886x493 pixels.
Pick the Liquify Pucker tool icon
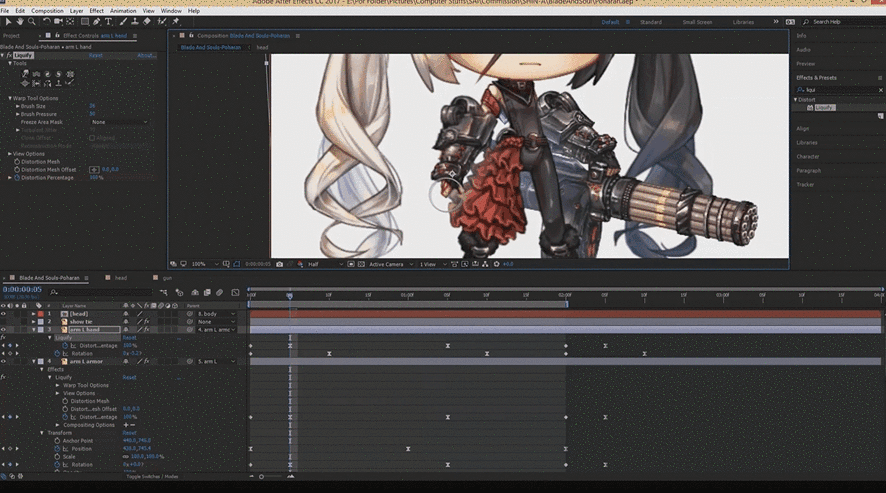70,74
